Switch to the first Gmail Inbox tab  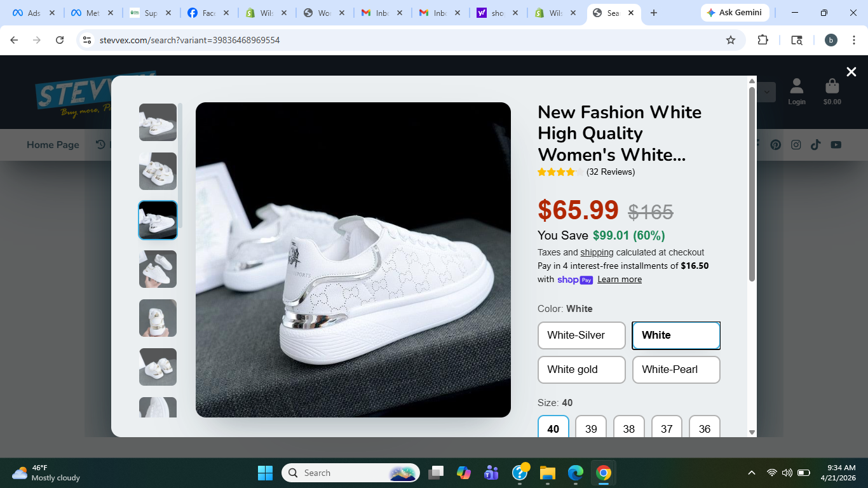tap(380, 13)
